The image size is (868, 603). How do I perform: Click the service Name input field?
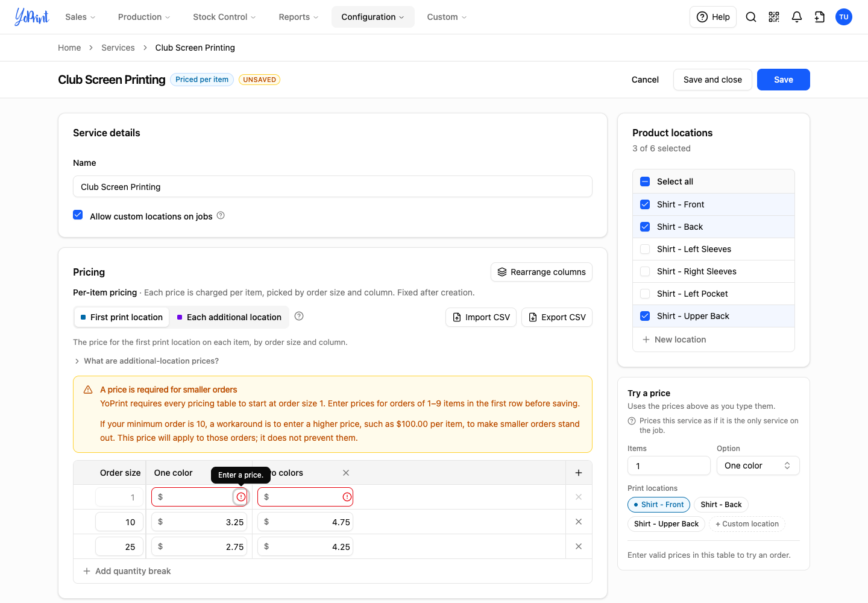coord(333,186)
